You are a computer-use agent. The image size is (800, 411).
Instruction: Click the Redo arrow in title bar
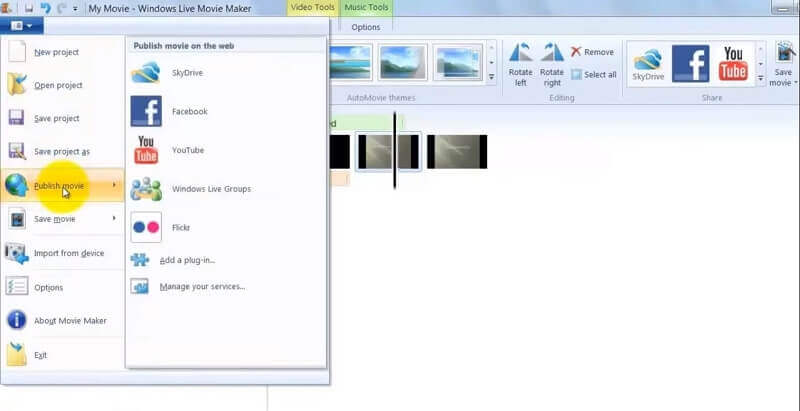pos(62,8)
